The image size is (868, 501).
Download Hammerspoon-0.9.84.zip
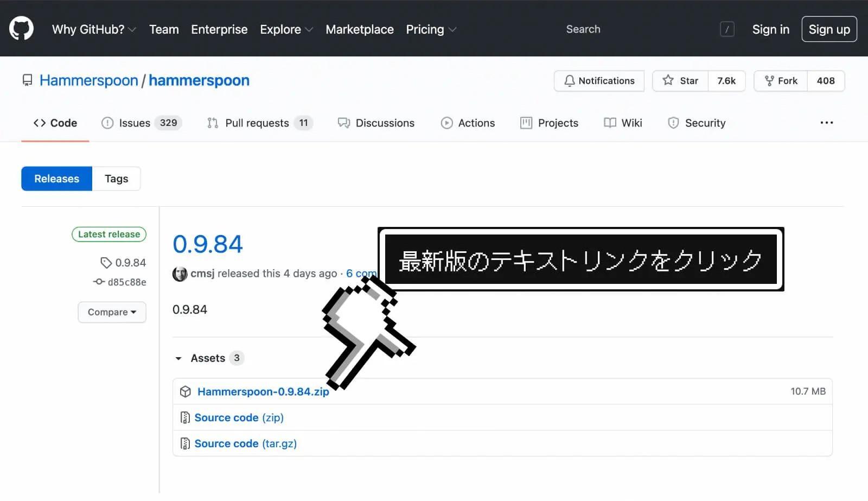click(263, 392)
